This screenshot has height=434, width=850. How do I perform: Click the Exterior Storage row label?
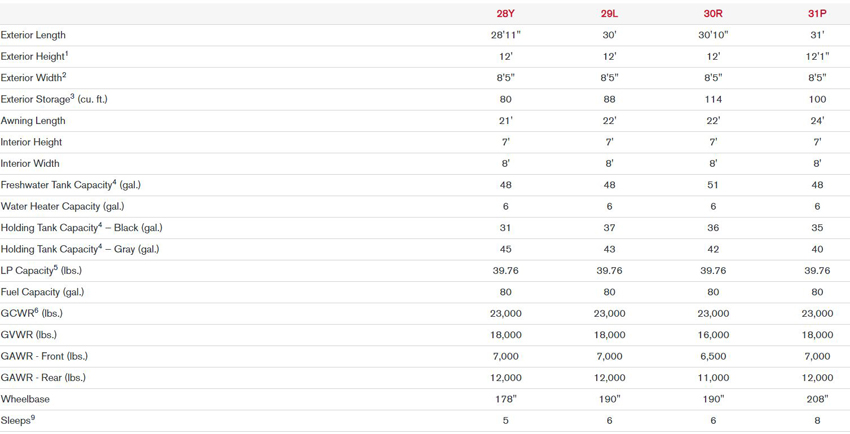click(54, 99)
